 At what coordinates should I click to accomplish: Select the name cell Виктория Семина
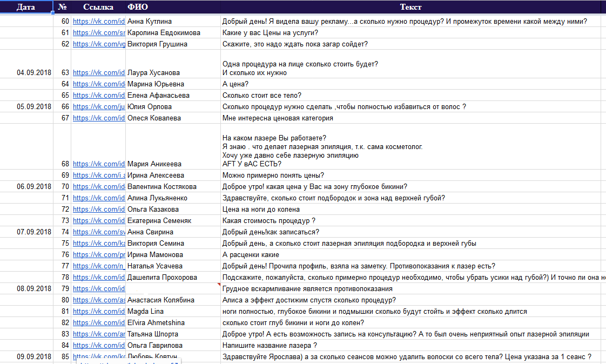point(173,243)
